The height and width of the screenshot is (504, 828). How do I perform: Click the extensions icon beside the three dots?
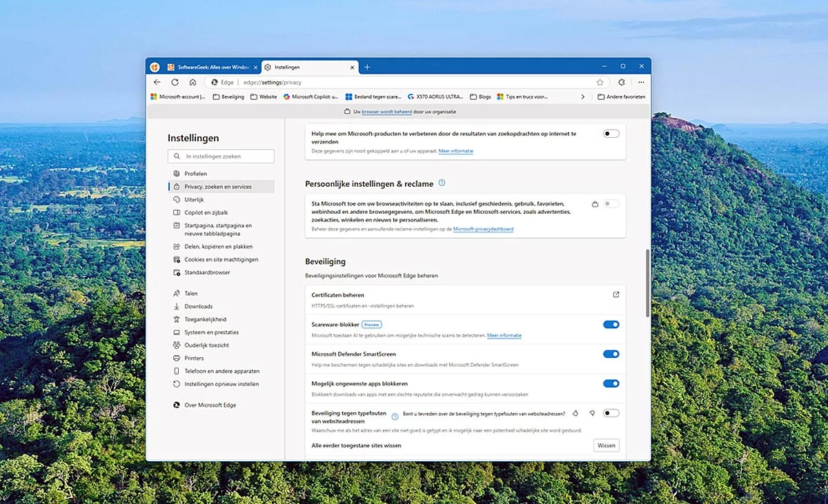point(622,82)
